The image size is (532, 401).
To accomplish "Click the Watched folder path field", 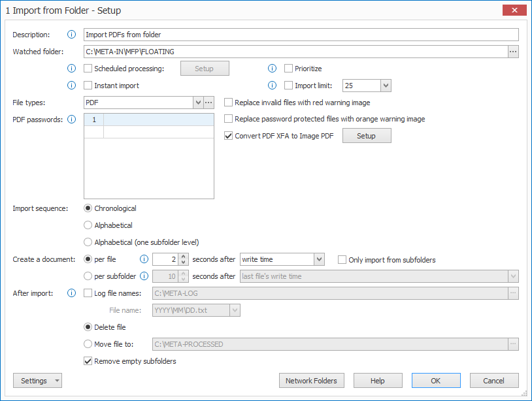I will [295, 52].
